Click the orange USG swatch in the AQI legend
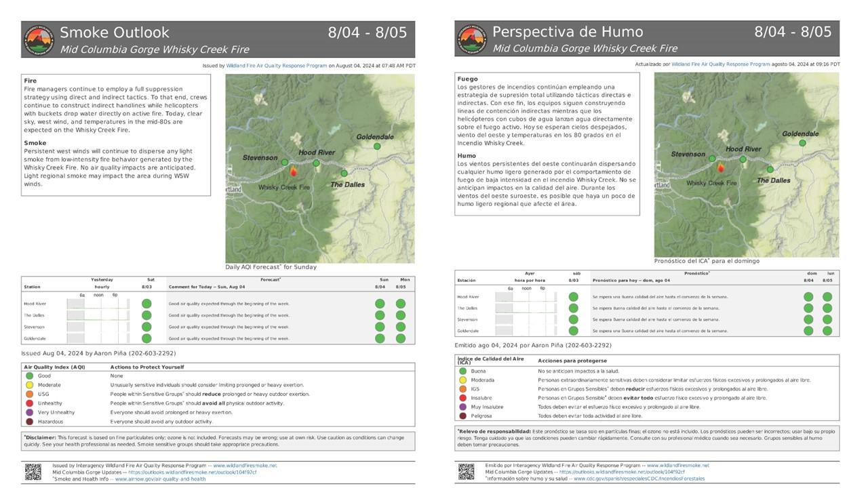 [29, 394]
